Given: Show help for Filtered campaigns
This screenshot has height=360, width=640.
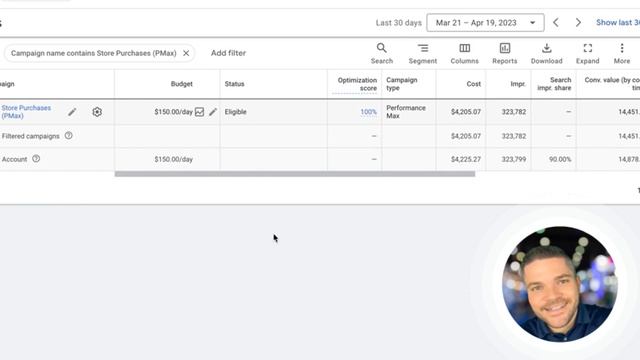Looking at the screenshot, I should tap(69, 136).
